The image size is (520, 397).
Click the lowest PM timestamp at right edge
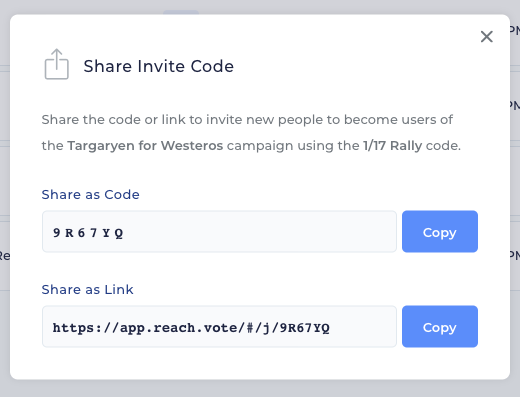coord(515,255)
